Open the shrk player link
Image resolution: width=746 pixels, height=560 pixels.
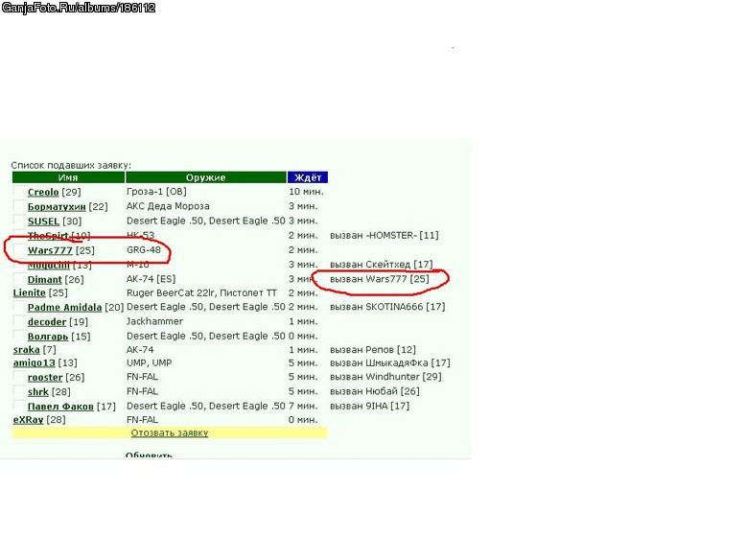[38, 392]
